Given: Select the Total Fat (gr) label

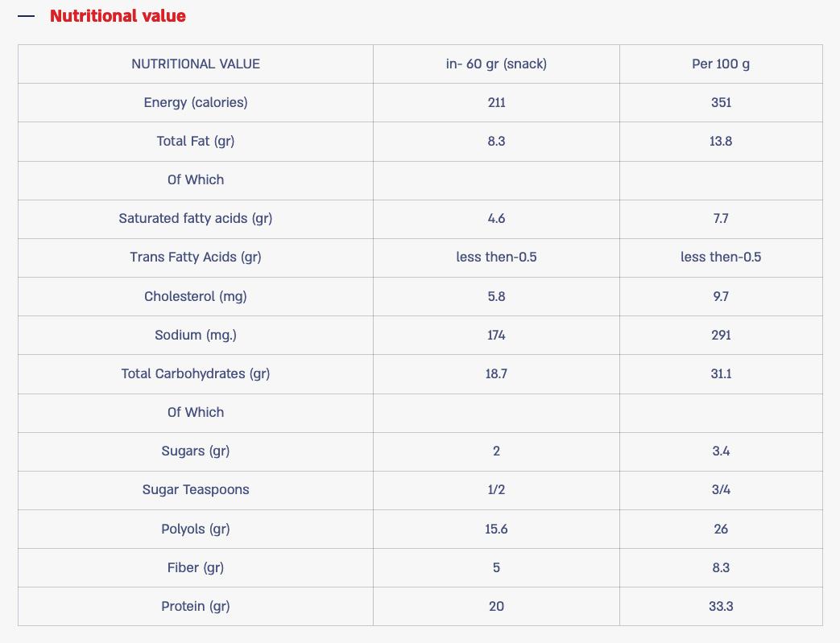Looking at the screenshot, I should coord(196,141).
